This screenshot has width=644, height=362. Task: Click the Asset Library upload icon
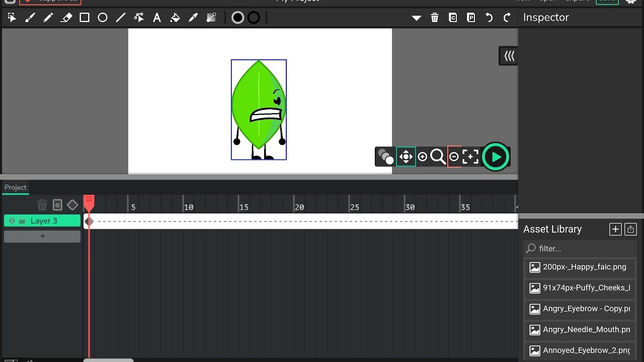point(631,229)
